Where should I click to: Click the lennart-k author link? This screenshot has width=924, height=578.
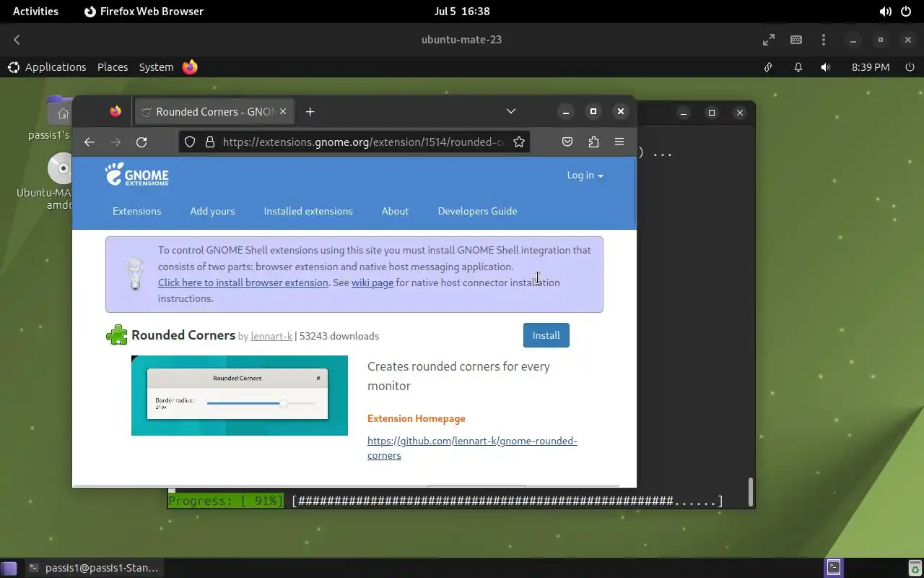(271, 336)
